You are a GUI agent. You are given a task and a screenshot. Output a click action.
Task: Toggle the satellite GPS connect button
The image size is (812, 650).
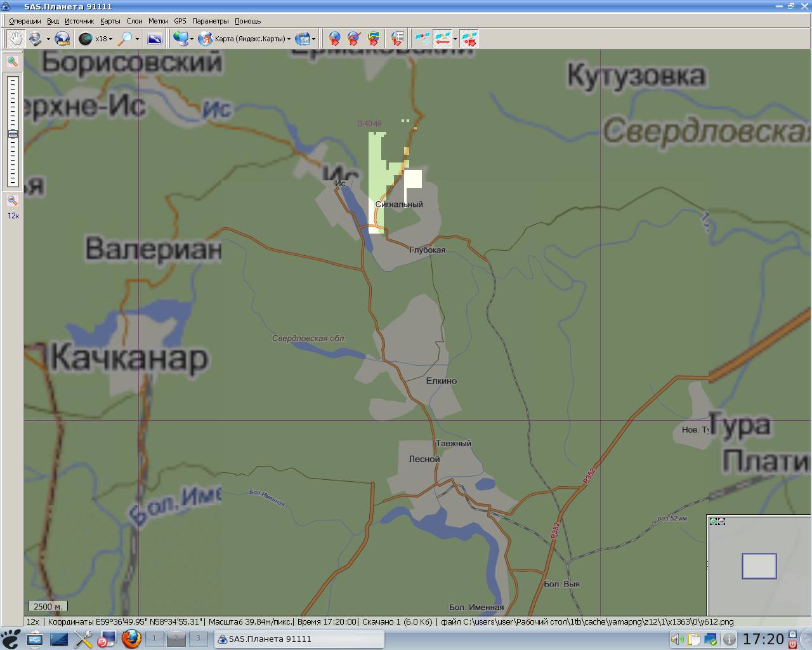[422, 39]
